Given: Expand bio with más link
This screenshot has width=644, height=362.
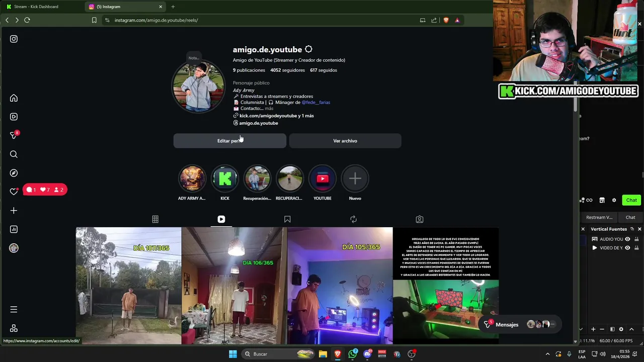Looking at the screenshot, I should pos(269,109).
